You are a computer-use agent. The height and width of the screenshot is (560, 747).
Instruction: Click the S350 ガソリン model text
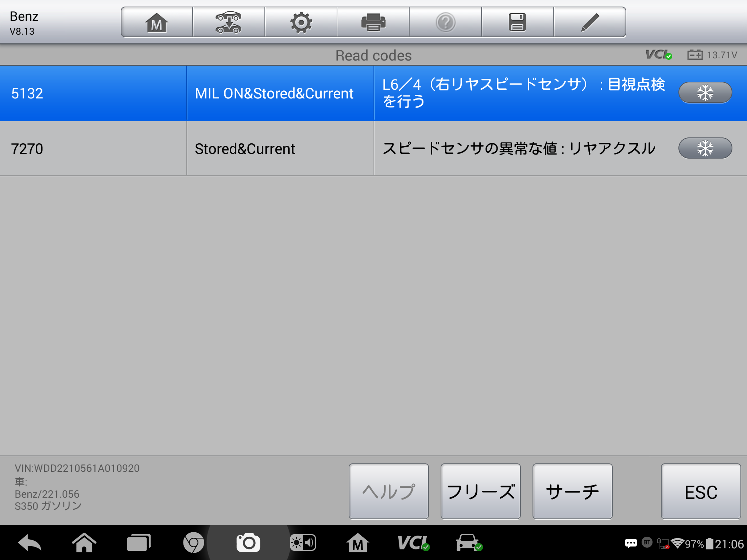click(48, 506)
